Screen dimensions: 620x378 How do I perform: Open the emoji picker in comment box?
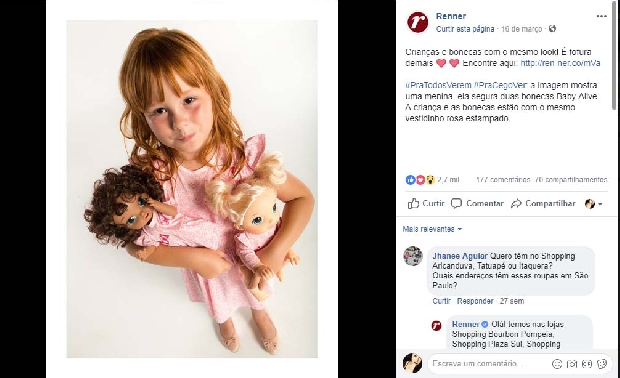tap(557, 364)
